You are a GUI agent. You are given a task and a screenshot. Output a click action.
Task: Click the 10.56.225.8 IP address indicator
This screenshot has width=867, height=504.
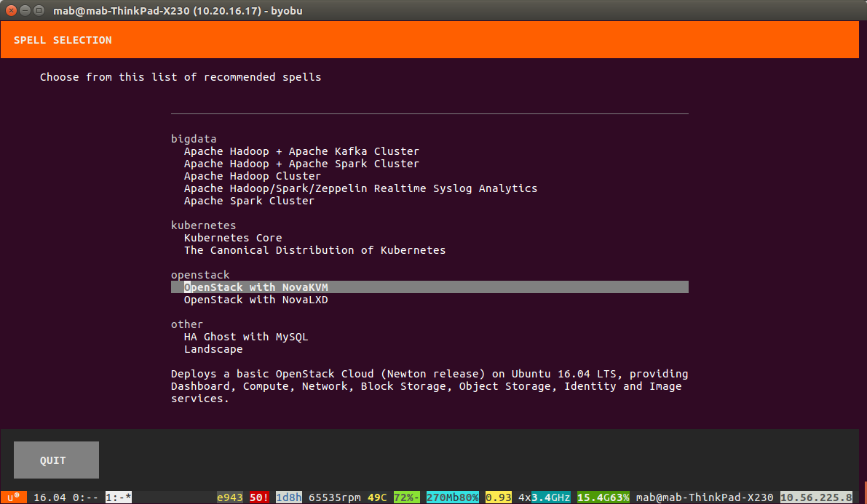tap(816, 497)
